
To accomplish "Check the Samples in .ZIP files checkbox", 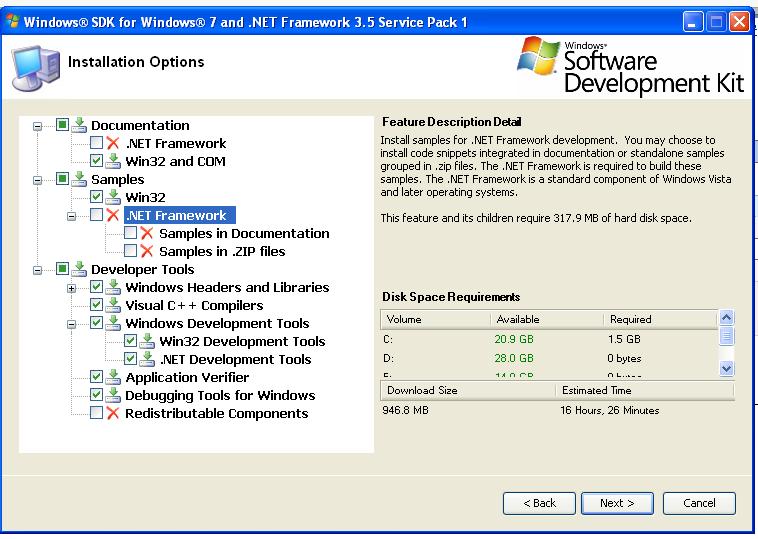I will point(130,250).
